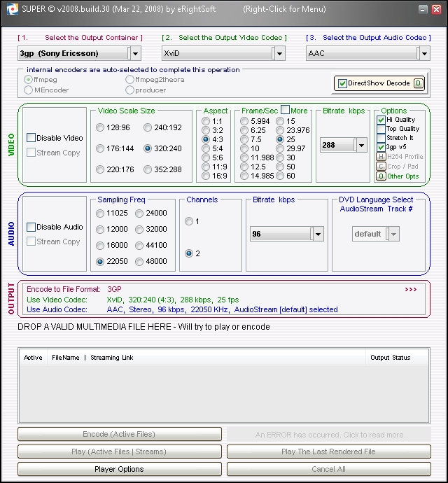Click Play The Last Rendered File
The height and width of the screenshot is (483, 448).
(329, 451)
